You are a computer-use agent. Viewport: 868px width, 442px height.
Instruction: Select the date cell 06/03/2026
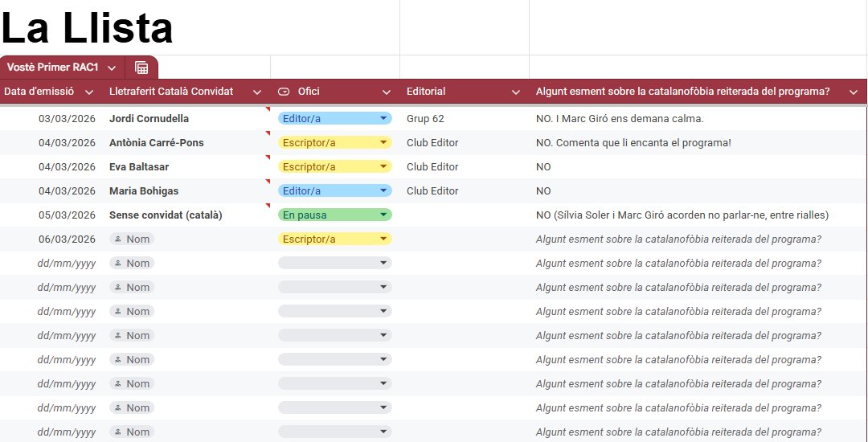(67, 239)
